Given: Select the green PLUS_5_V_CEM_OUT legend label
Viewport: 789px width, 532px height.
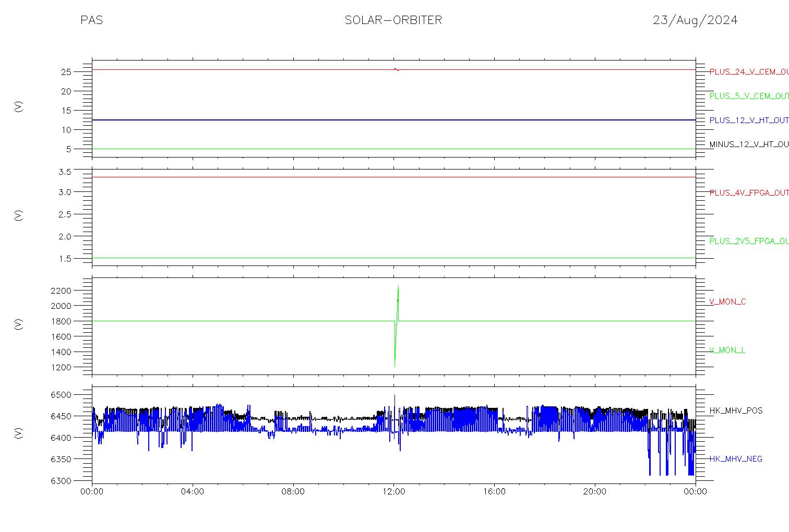Looking at the screenshot, I should coord(749,96).
